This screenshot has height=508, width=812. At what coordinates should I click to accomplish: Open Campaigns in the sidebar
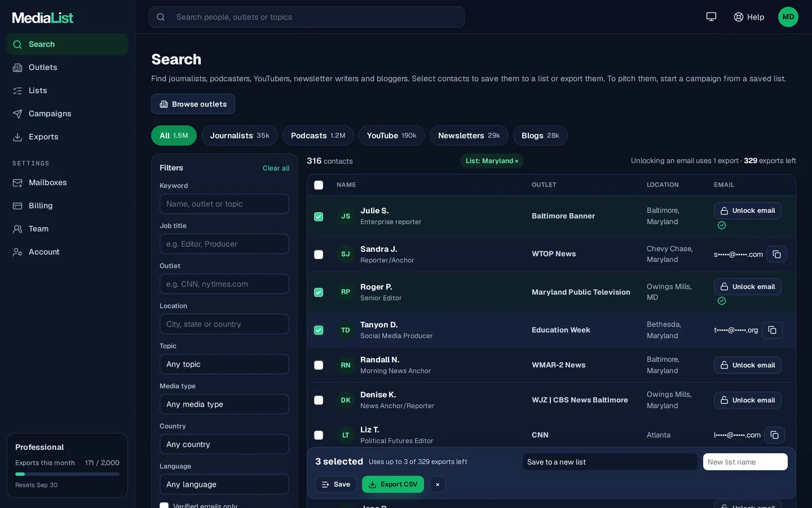[x=67, y=114]
